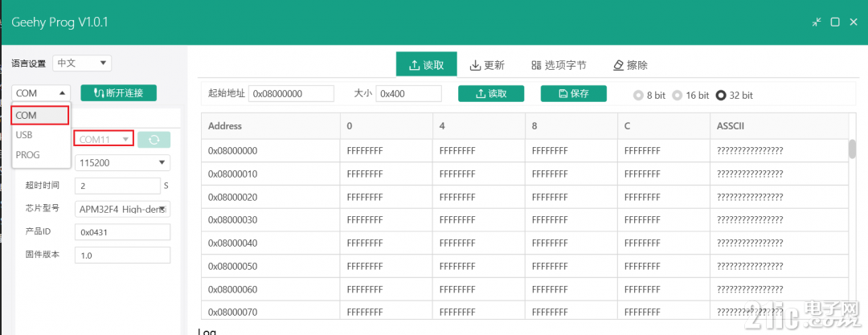
Task: Switch to the 更新 tab
Action: point(487,65)
